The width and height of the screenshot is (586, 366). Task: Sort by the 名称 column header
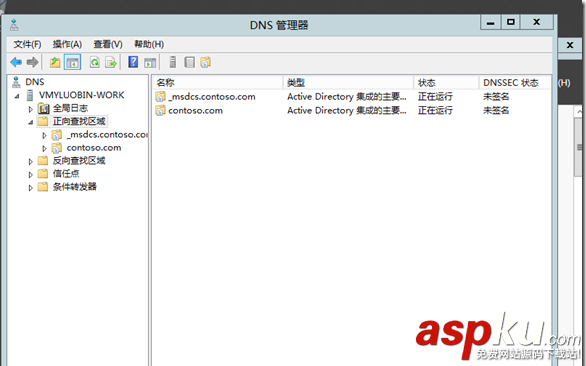click(x=217, y=83)
